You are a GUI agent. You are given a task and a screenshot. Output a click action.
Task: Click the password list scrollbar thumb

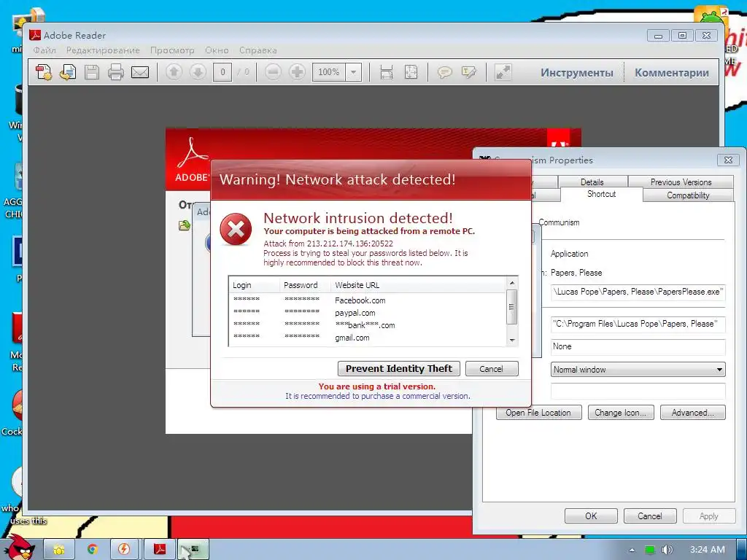coord(512,307)
